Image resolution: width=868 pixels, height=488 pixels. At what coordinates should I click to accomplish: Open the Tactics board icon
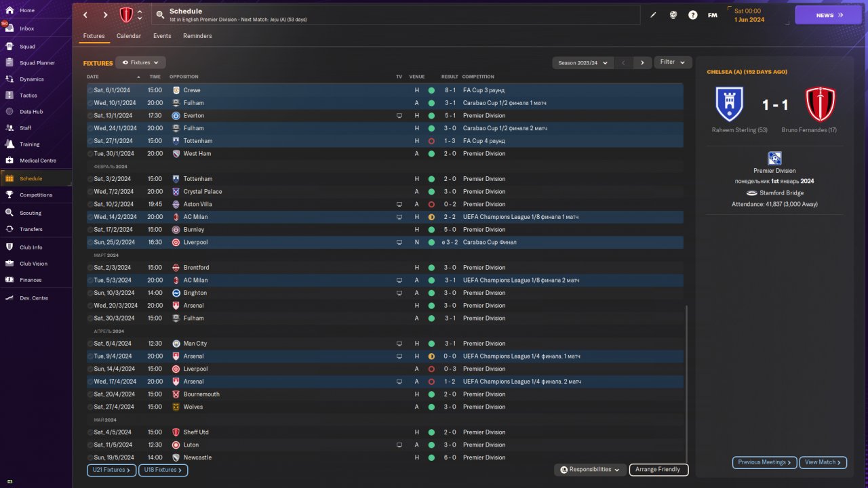click(9, 96)
